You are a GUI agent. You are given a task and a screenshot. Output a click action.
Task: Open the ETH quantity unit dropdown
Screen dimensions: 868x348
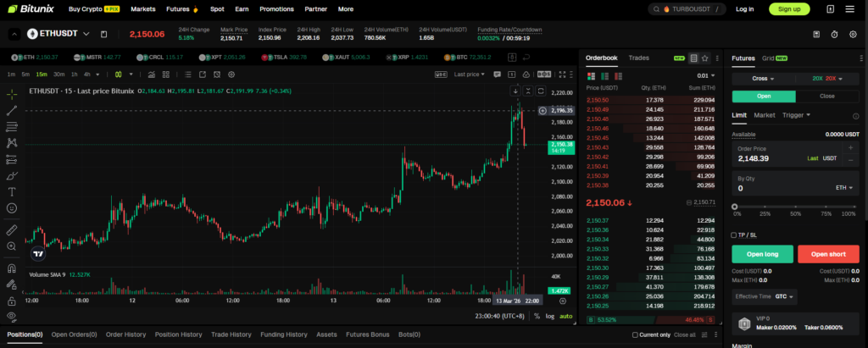click(843, 188)
